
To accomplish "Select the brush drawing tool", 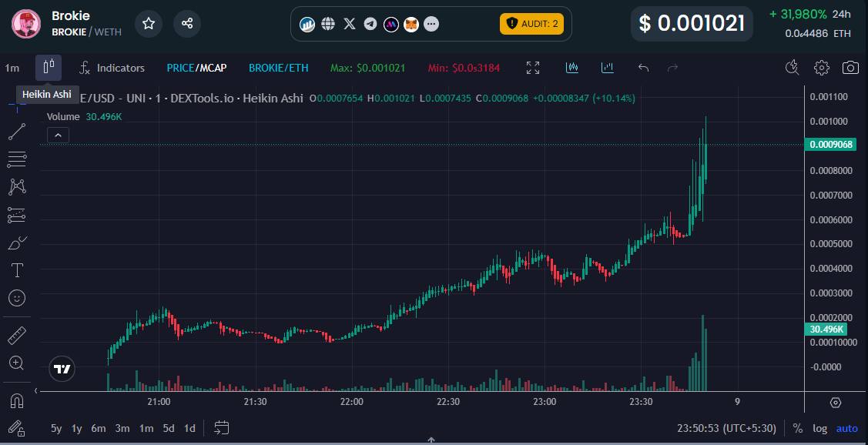I will (17, 243).
